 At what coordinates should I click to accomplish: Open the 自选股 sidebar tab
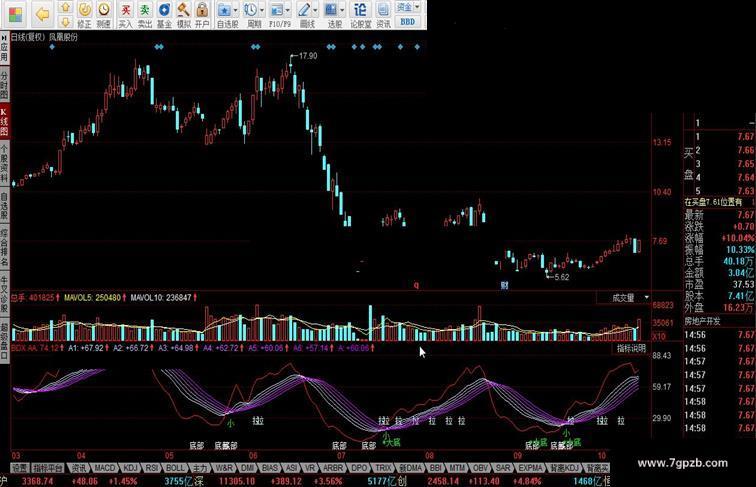[x=4, y=206]
